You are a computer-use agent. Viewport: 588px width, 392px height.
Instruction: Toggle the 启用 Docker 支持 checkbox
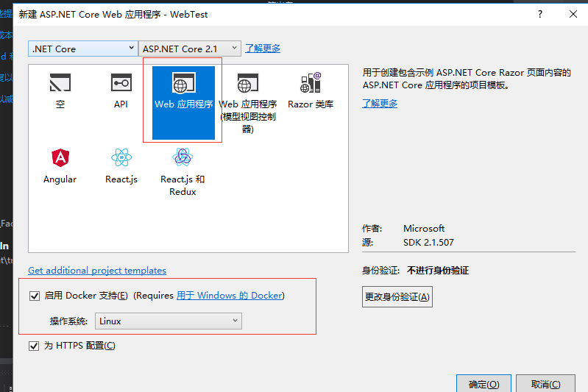pyautogui.click(x=35, y=296)
